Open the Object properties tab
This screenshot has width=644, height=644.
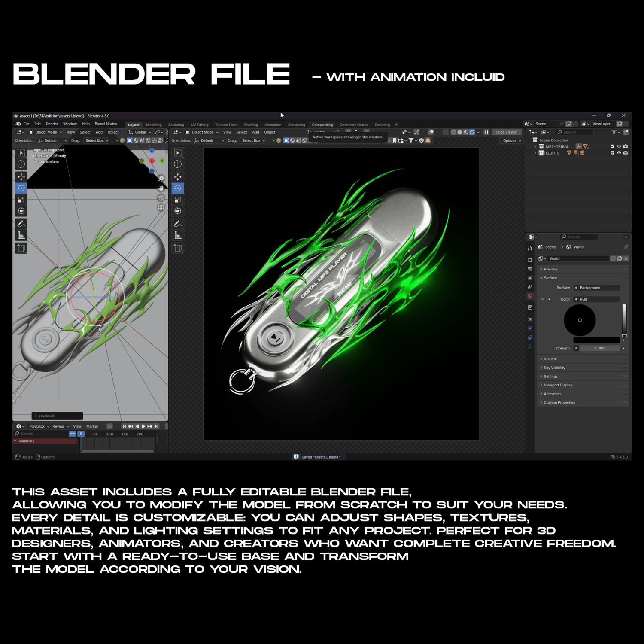tap(530, 319)
